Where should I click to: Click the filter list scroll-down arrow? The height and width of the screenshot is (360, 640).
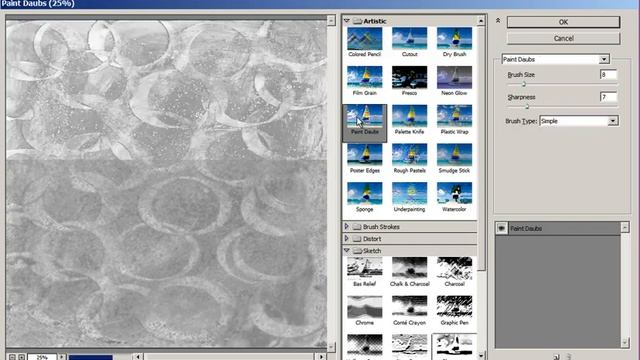click(x=481, y=356)
